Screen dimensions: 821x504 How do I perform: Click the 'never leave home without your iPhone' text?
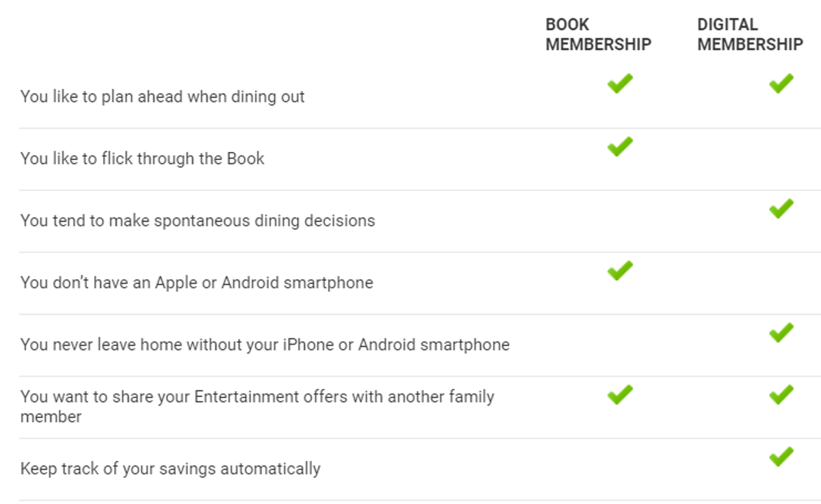point(265,345)
